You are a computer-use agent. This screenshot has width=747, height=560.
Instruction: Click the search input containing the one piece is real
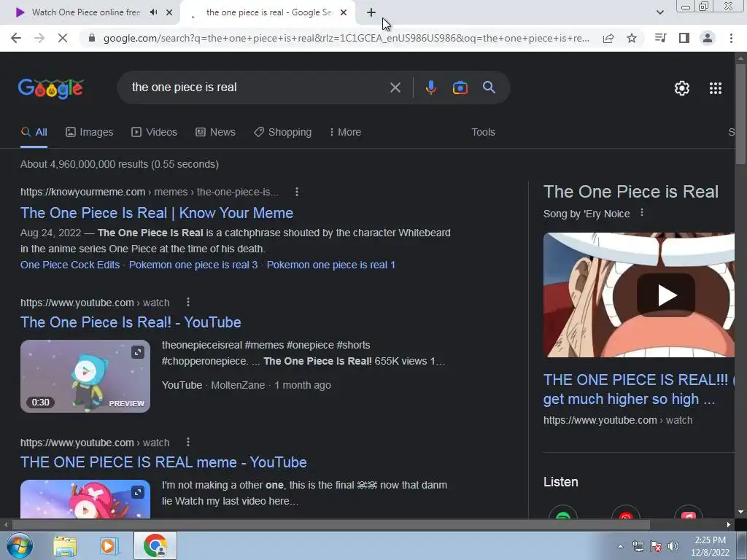click(258, 87)
